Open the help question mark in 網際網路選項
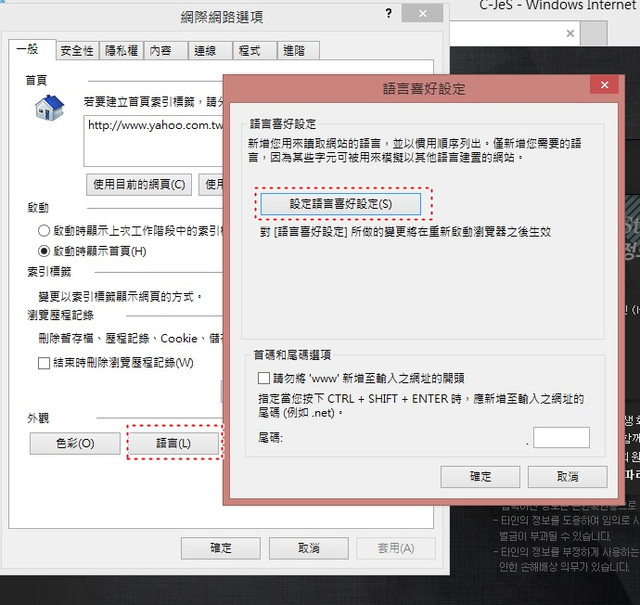The width and height of the screenshot is (640, 605). pos(389,13)
